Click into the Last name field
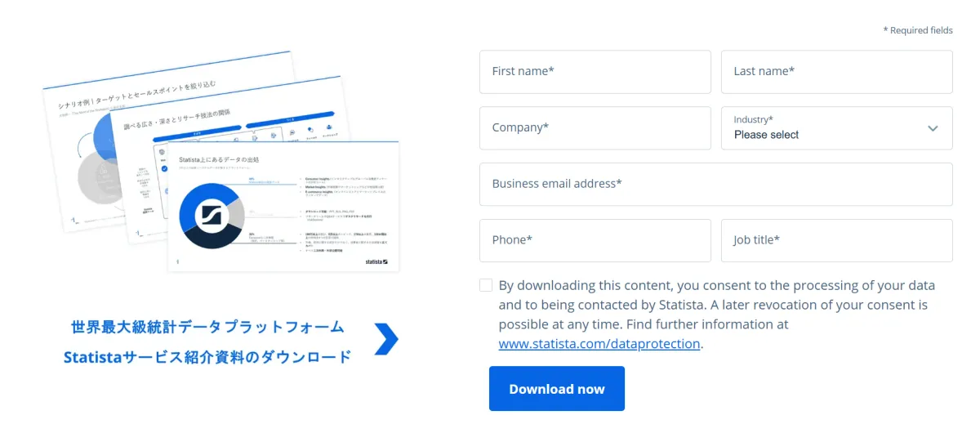The height and width of the screenshot is (424, 980). click(836, 72)
